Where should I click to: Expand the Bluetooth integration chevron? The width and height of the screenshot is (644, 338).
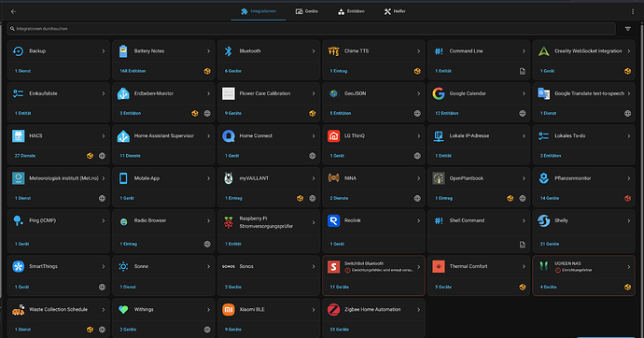click(x=314, y=51)
